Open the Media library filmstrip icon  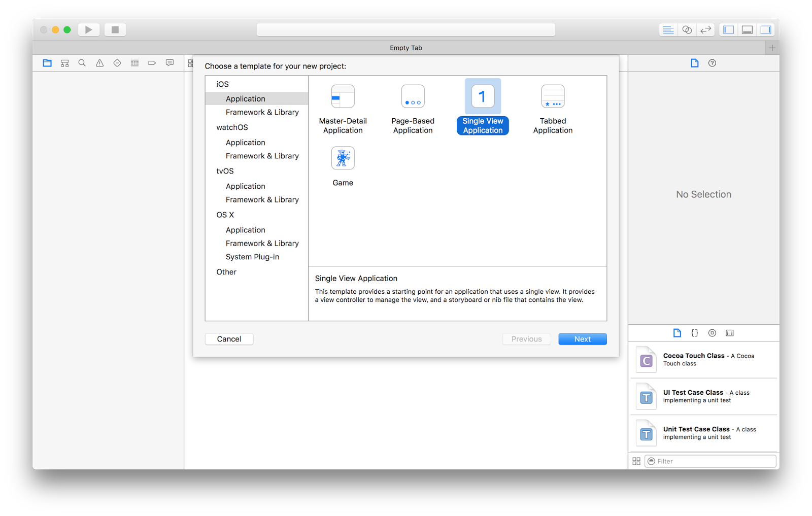[730, 333]
